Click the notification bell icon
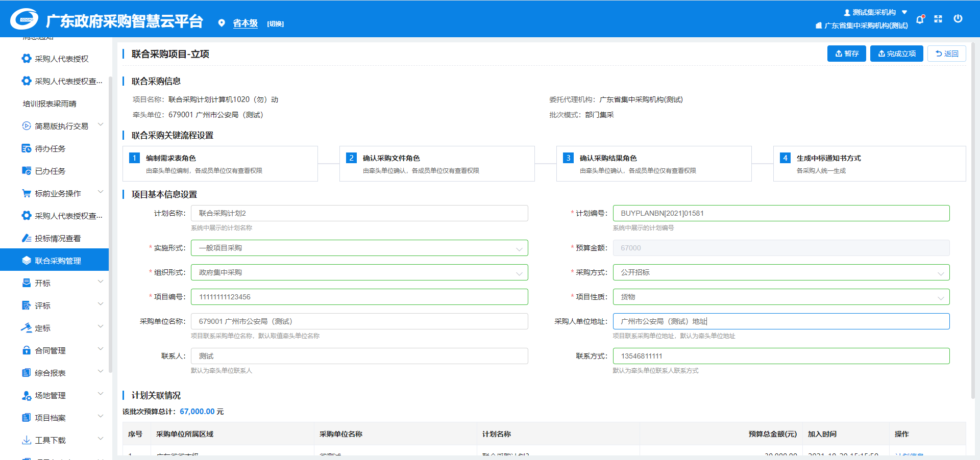 tap(920, 19)
